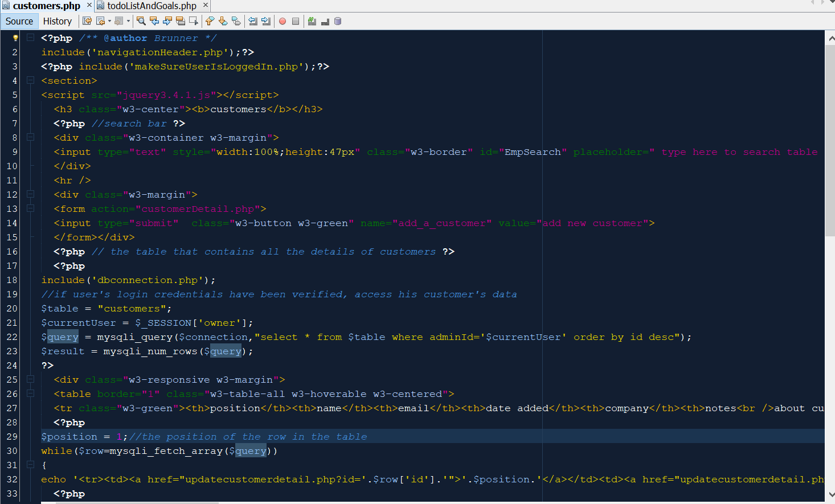Click 'customerDetail.php' in the form action
The image size is (835, 504).
tap(198, 209)
